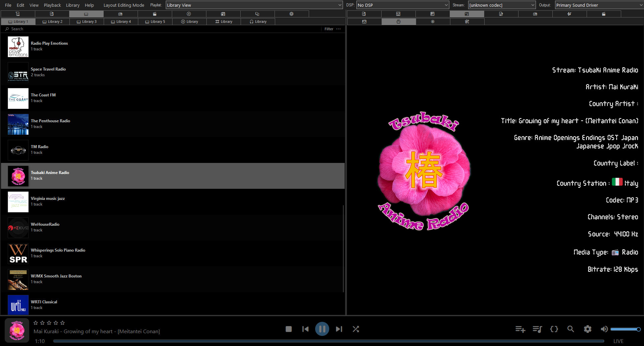Click now-playing Tsubaki artwork thumbnail in bottom bar
Image resolution: width=644 pixels, height=346 pixels.
17,331
